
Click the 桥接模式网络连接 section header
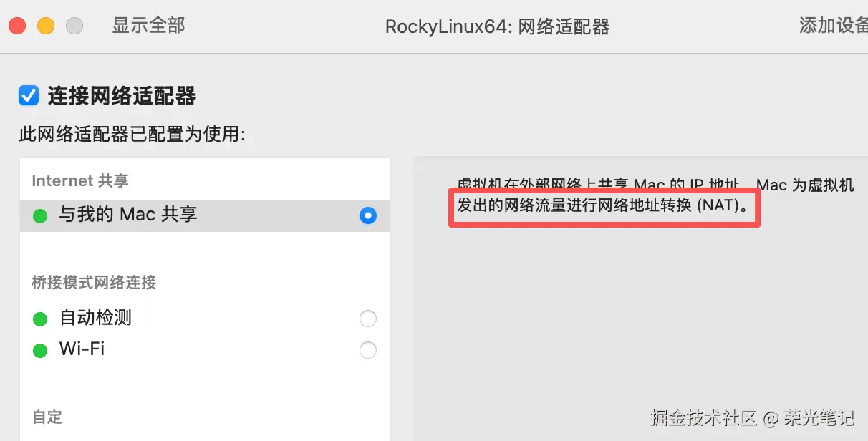94,283
